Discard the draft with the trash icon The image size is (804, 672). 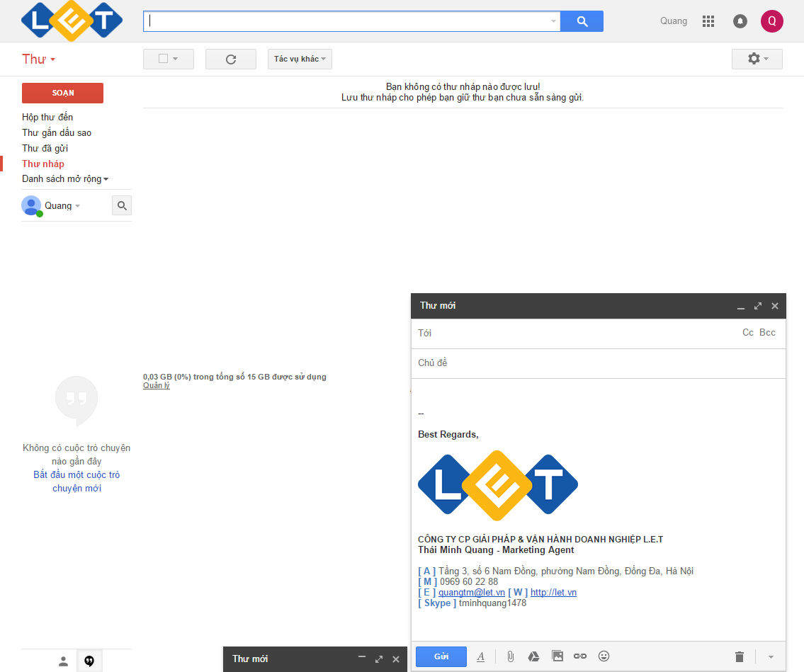coord(740,656)
